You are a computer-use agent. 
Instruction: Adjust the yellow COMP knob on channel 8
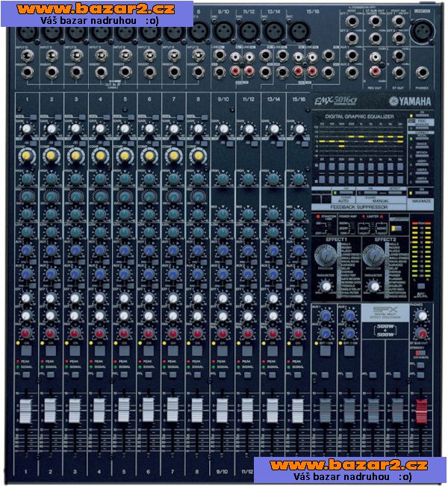point(198,156)
